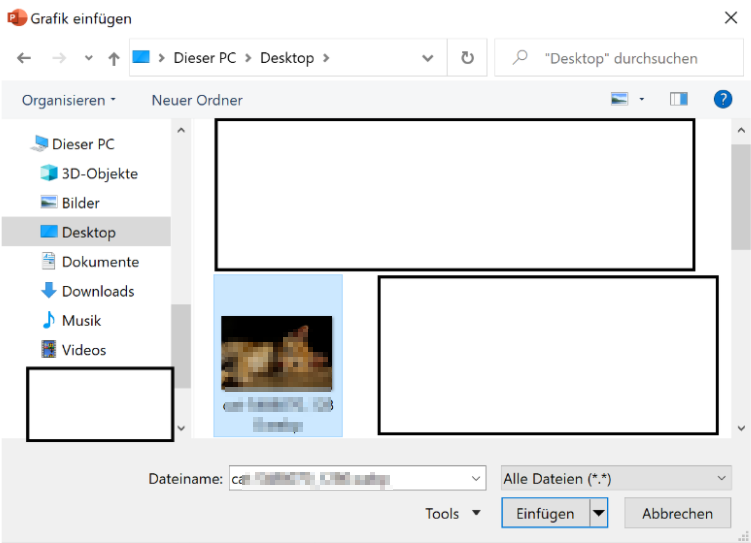Click the file list scrollbar thumb
This screenshot has width=751, height=543.
click(x=741, y=197)
